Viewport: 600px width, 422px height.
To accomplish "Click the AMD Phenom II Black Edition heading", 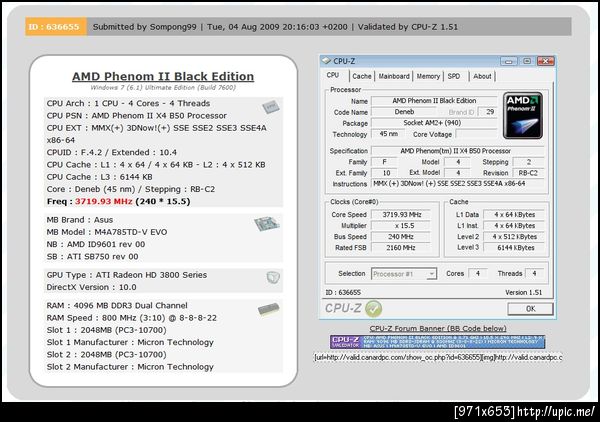I will point(163,76).
